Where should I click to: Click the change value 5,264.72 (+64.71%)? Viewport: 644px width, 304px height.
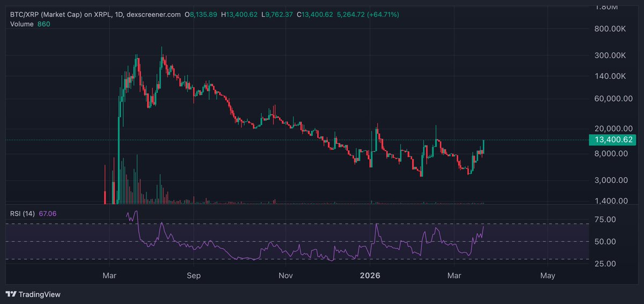point(369,14)
